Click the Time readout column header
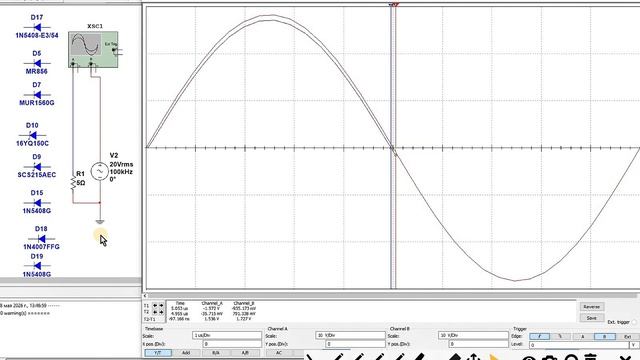Screen dimensions: 640x360 click(x=180, y=303)
